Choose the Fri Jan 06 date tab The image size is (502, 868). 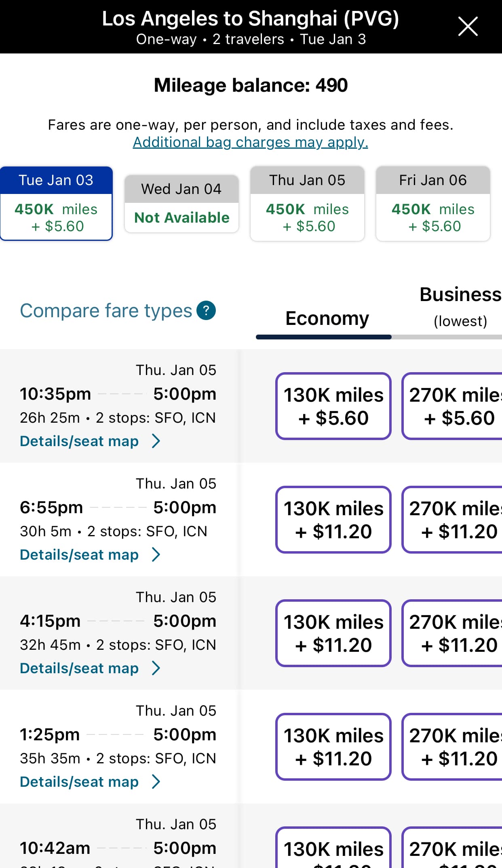point(433,203)
